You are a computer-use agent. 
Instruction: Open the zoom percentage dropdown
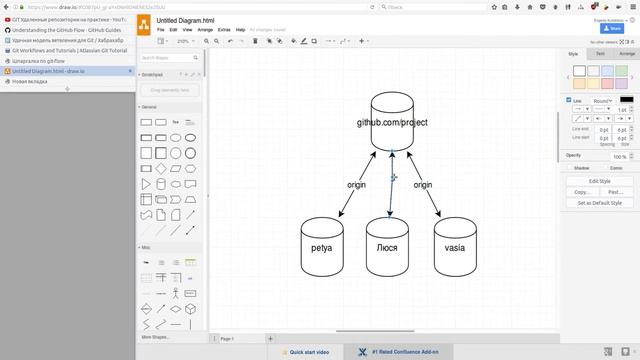pos(186,41)
